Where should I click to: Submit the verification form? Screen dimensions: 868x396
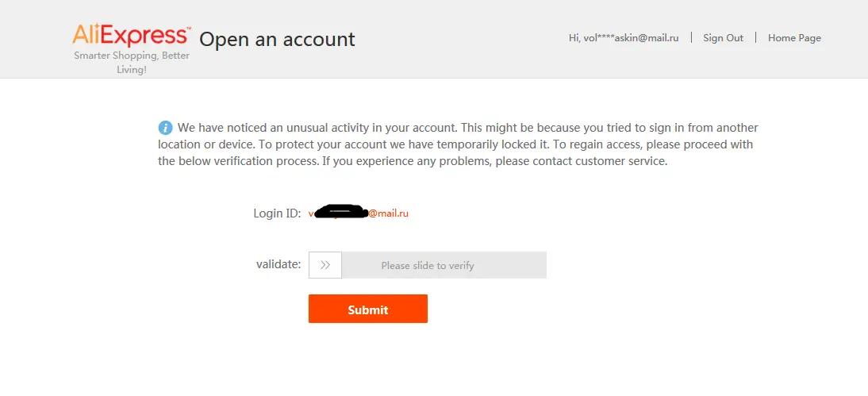[367, 309]
